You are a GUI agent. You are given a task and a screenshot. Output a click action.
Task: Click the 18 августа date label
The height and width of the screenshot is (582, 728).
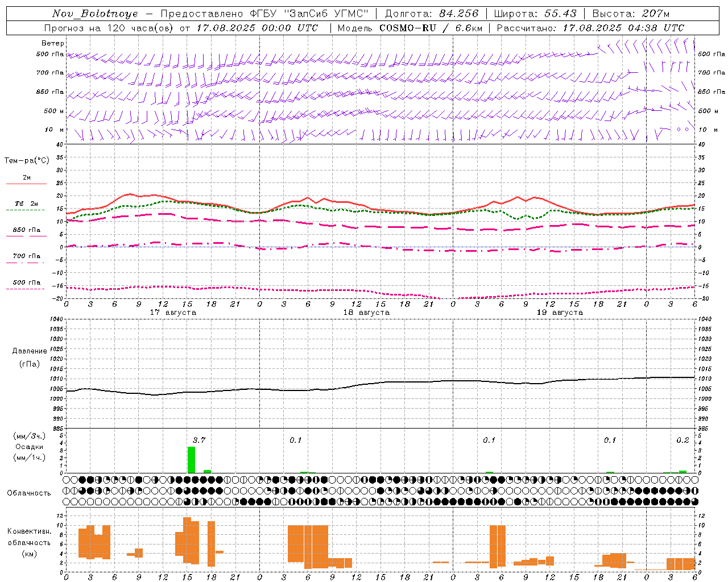coord(366,313)
